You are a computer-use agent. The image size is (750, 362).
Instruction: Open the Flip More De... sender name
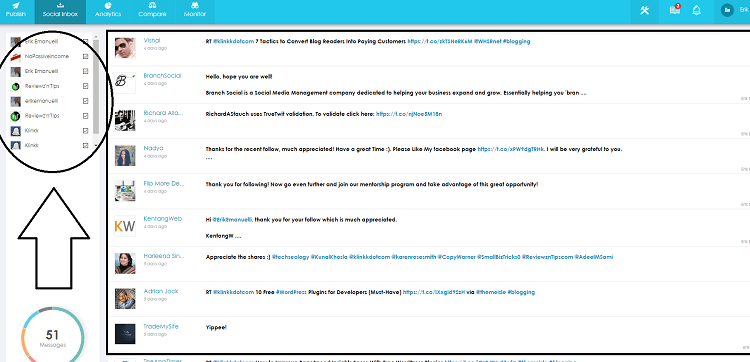(x=164, y=184)
